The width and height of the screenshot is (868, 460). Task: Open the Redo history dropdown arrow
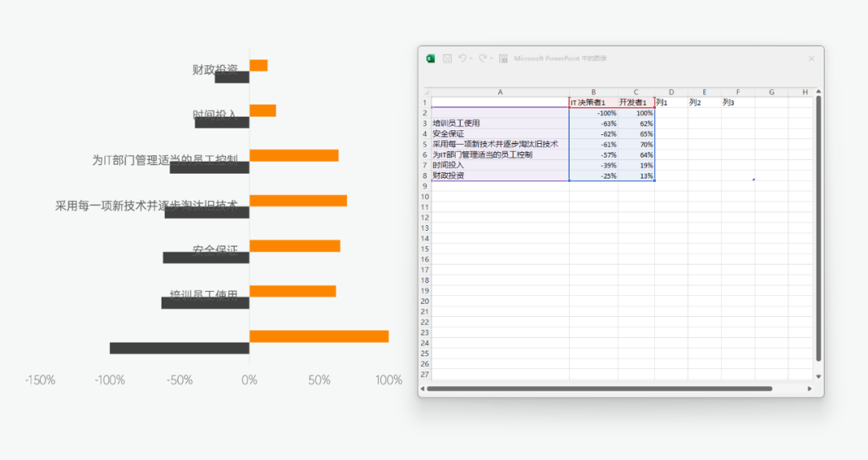pyautogui.click(x=492, y=59)
